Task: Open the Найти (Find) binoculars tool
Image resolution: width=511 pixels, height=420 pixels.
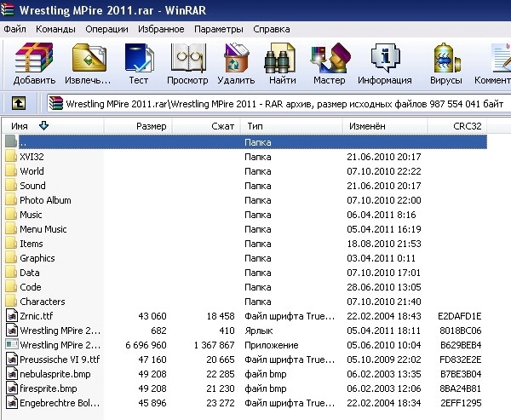Action: point(280,59)
